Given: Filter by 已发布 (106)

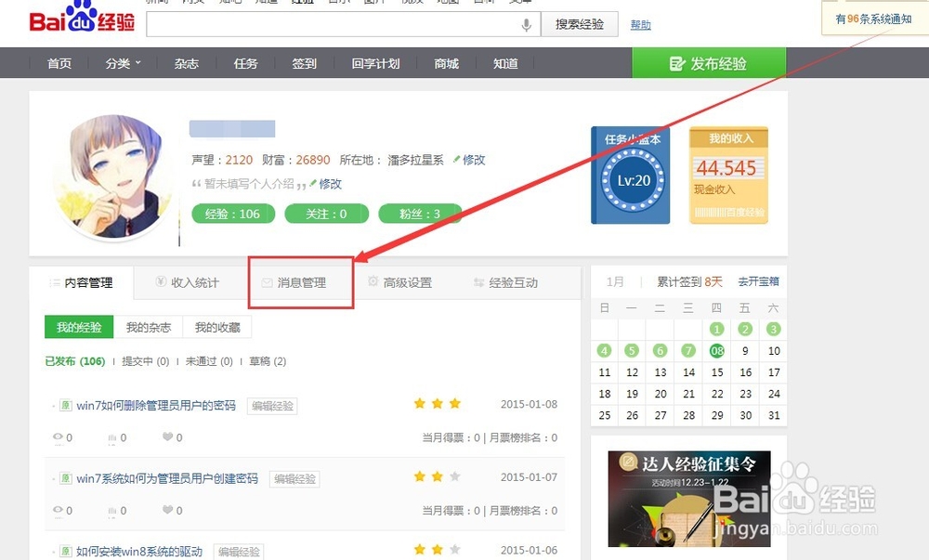Looking at the screenshot, I should (75, 361).
